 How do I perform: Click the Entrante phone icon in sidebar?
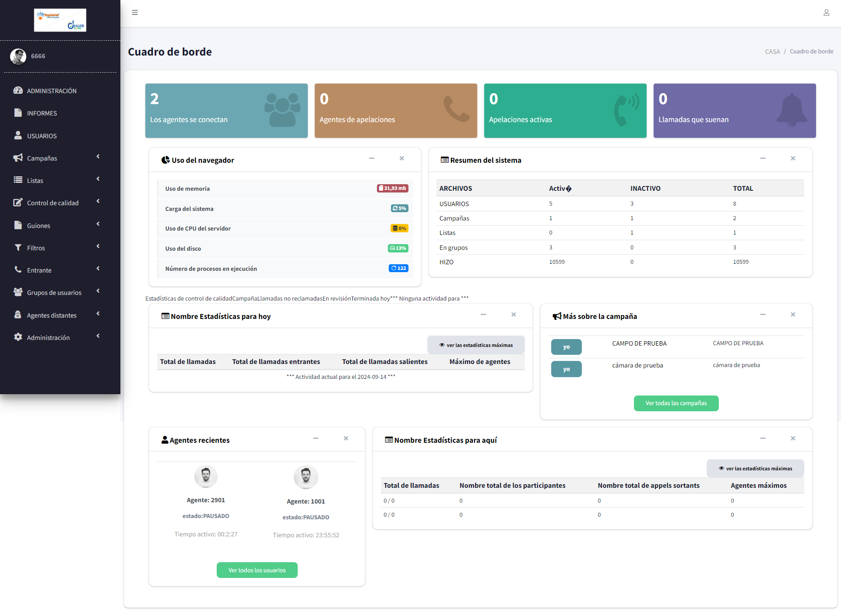(x=18, y=270)
